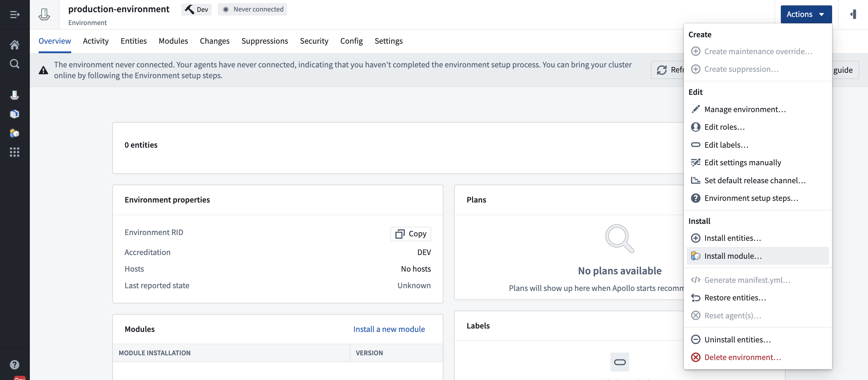
Task: Open the Config tab
Action: [x=351, y=41]
